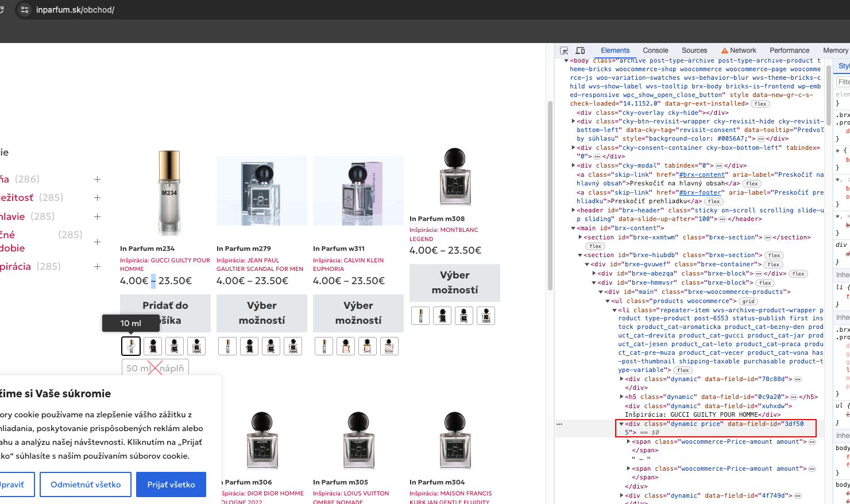
Task: Click Výber možností under In Parfum m308
Action: pyautogui.click(x=455, y=282)
